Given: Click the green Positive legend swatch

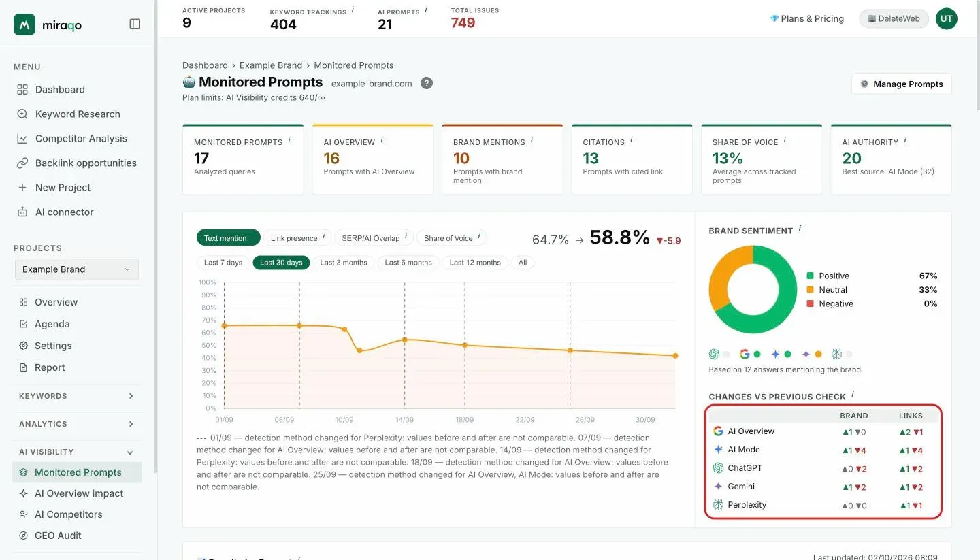Looking at the screenshot, I should pos(810,276).
